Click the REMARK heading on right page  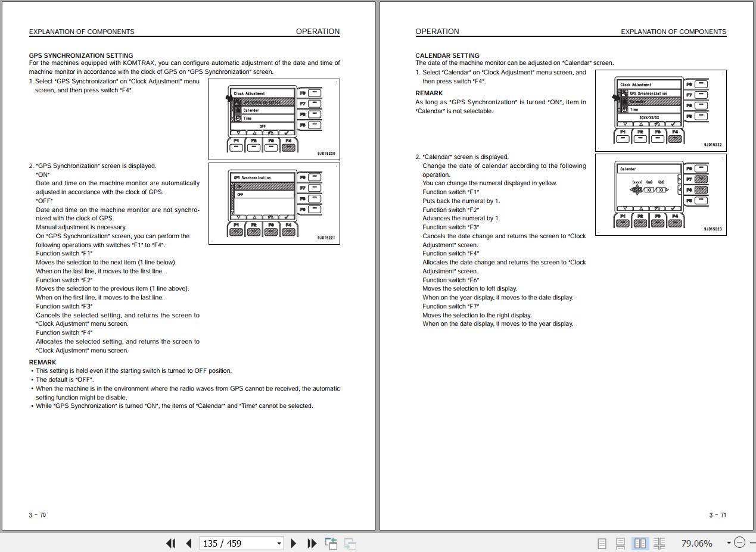click(429, 93)
